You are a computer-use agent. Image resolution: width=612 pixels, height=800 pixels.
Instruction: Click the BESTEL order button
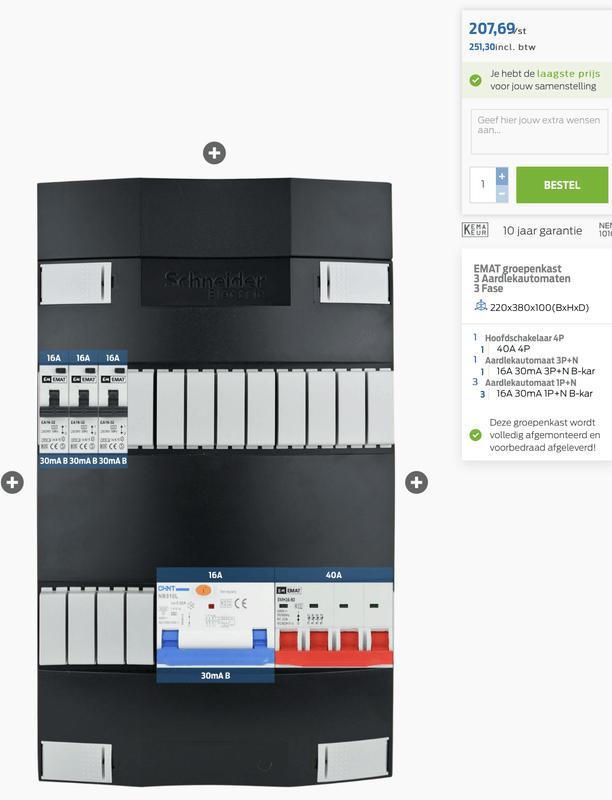562,185
